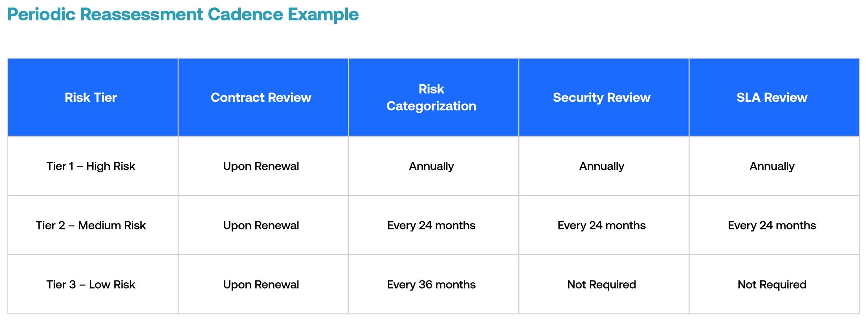Click Every 24 months under Security Review
The image size is (868, 327).
601,225
